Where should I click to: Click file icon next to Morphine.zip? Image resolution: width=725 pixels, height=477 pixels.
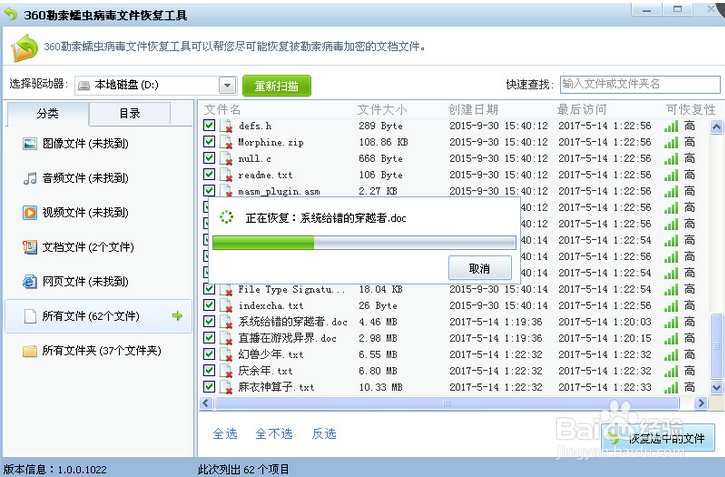(226, 142)
